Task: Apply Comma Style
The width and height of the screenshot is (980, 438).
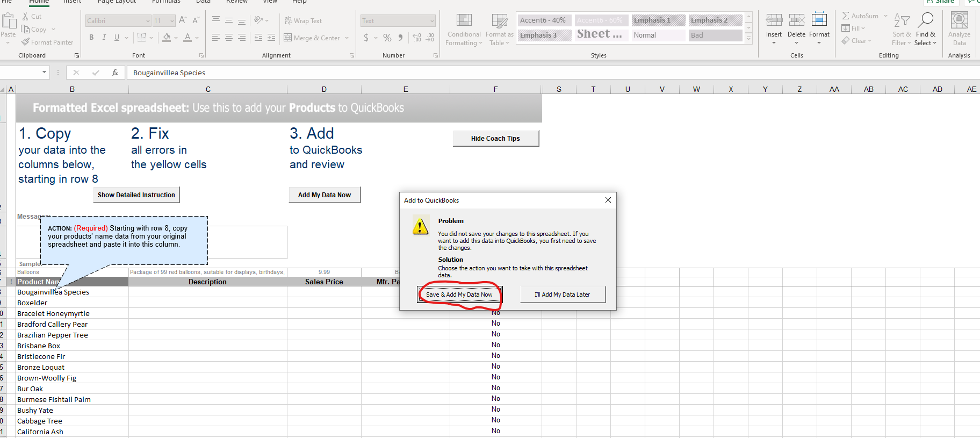Action: tap(400, 38)
